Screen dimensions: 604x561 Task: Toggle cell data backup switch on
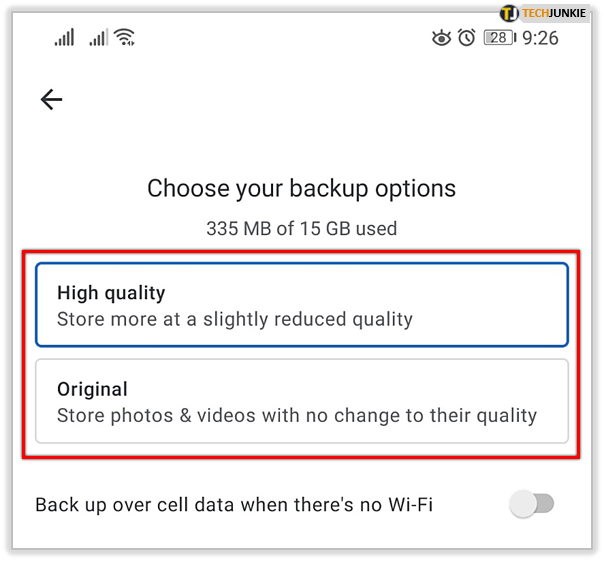[x=532, y=504]
